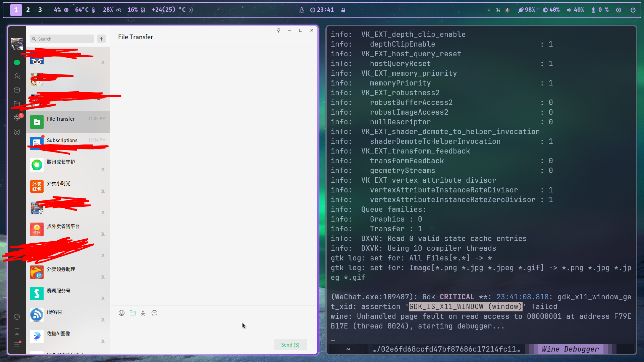Toggle mute on the 外卖小时光 conversation
Image resolution: width=644 pixels, height=362 pixels.
click(x=103, y=191)
